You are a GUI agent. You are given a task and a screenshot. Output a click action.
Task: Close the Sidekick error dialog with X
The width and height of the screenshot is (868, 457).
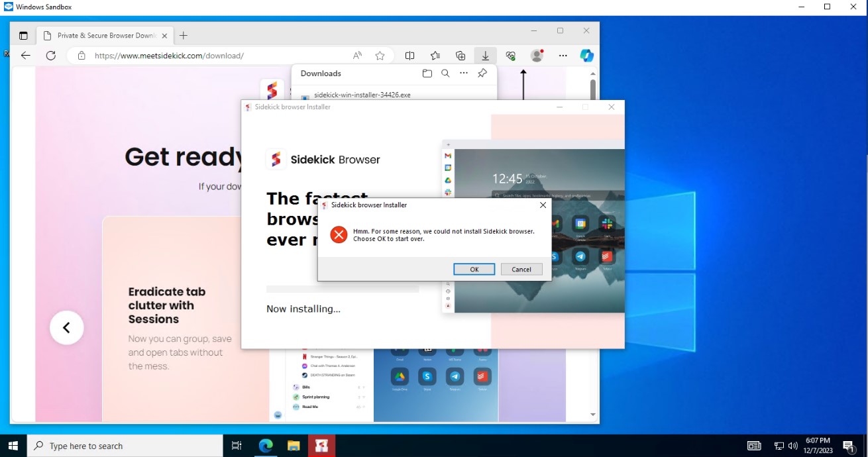[x=543, y=205]
